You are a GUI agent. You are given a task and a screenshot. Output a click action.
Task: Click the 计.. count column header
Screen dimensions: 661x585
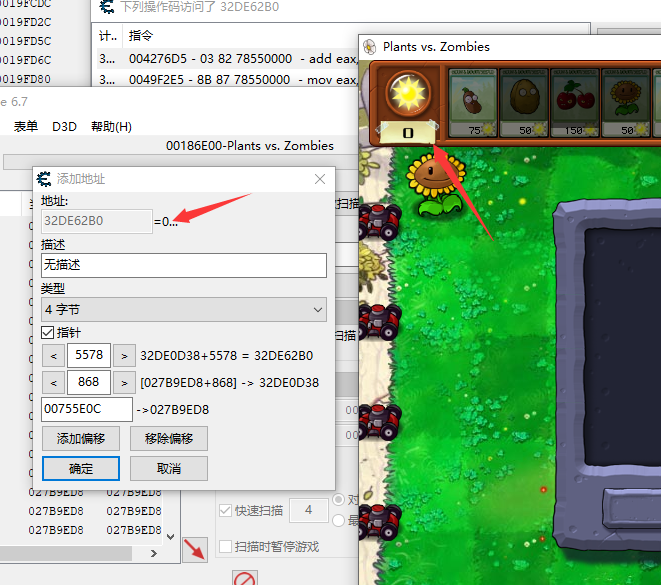108,36
